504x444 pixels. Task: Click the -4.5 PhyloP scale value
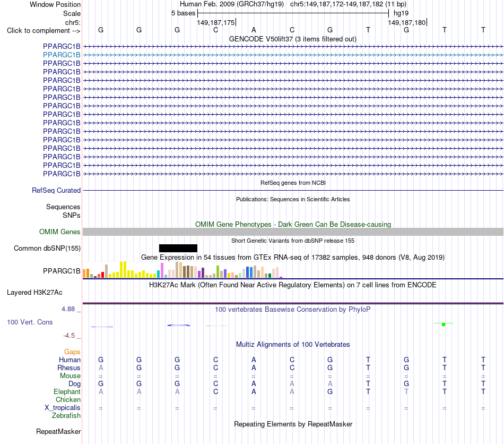tap(69, 336)
